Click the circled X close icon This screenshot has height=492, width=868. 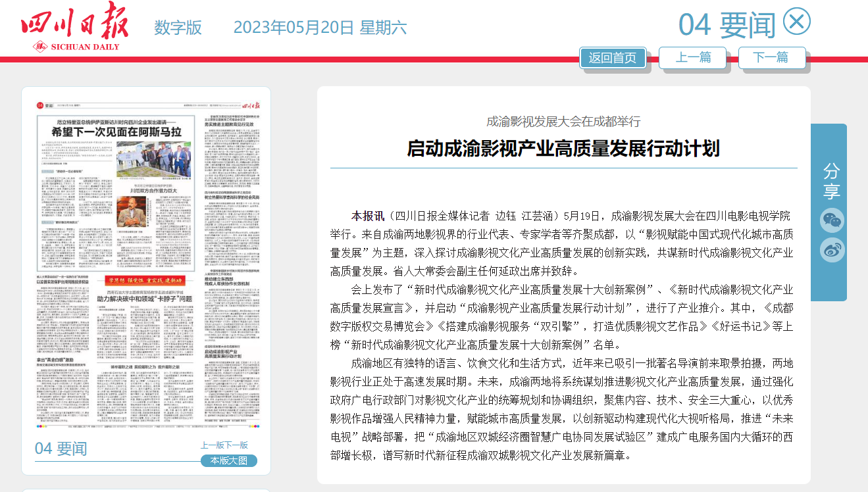(797, 22)
